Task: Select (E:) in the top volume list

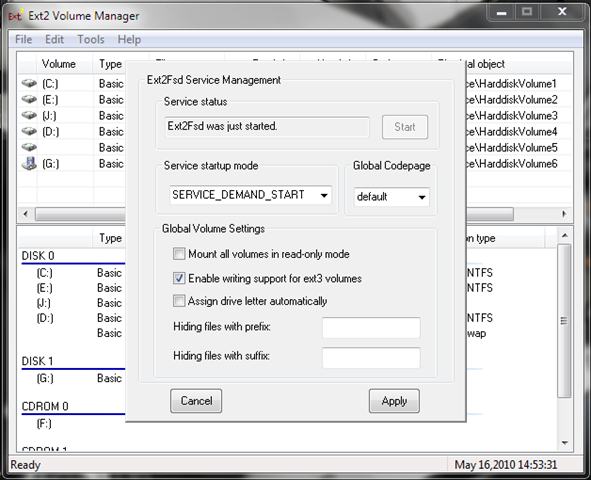Action: pyautogui.click(x=50, y=99)
